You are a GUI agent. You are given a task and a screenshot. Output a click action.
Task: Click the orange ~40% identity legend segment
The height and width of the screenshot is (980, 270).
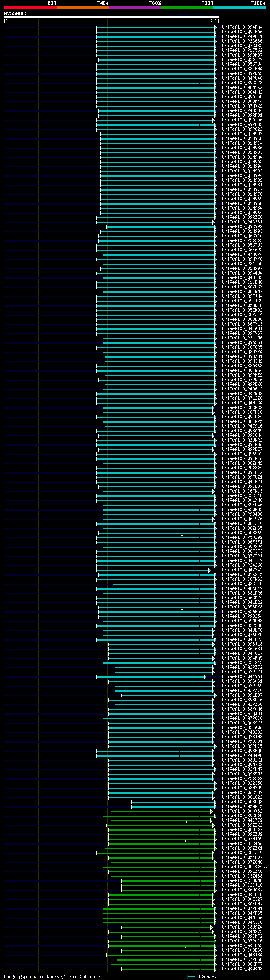82,8
